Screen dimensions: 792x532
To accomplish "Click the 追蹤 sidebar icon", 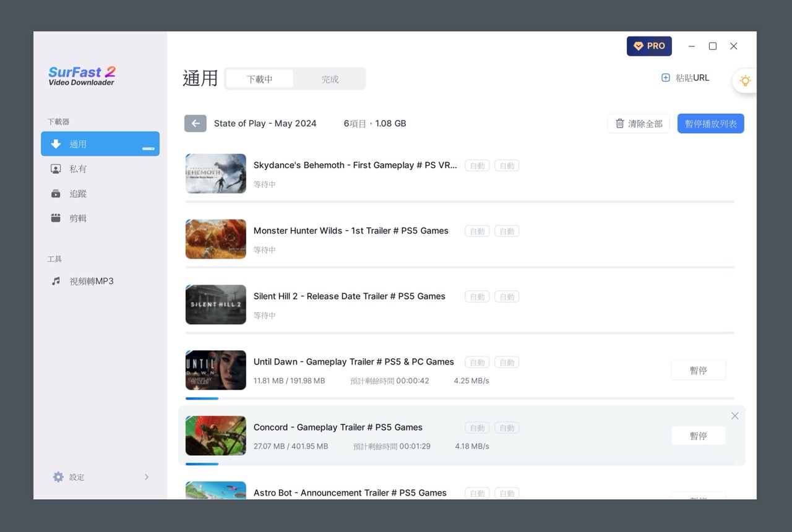I will [56, 194].
